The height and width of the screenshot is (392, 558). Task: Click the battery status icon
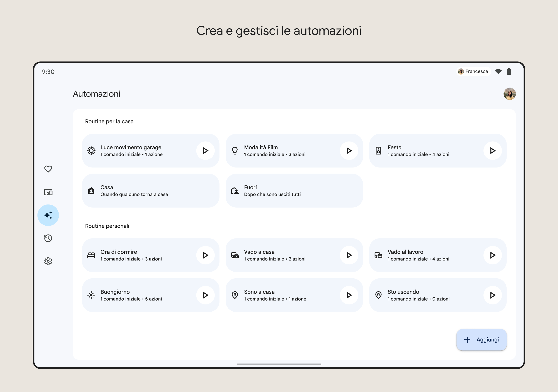point(509,71)
